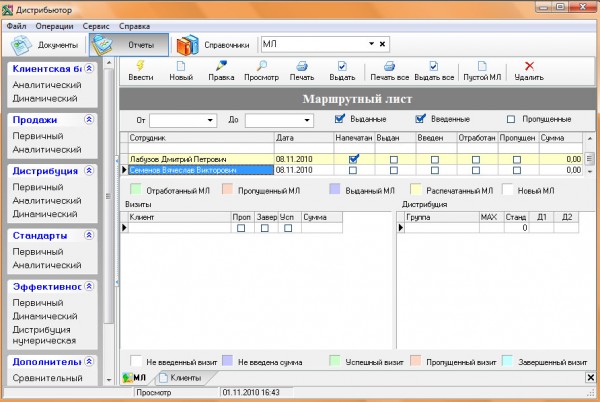Uncheck the Введенные filter checkbox

click(x=421, y=119)
